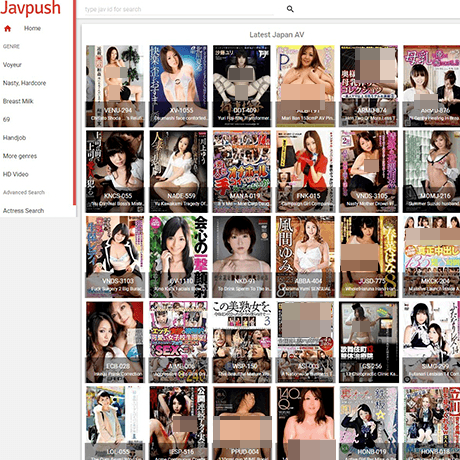Select the ABBA-404 cover thumbnail
The image size is (460, 460).
click(x=305, y=257)
